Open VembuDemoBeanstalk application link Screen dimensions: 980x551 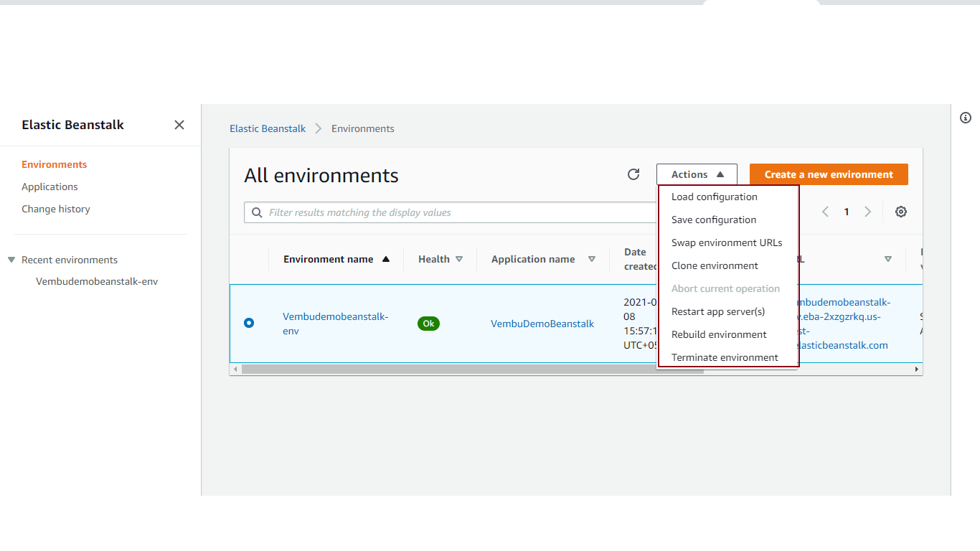tap(542, 324)
